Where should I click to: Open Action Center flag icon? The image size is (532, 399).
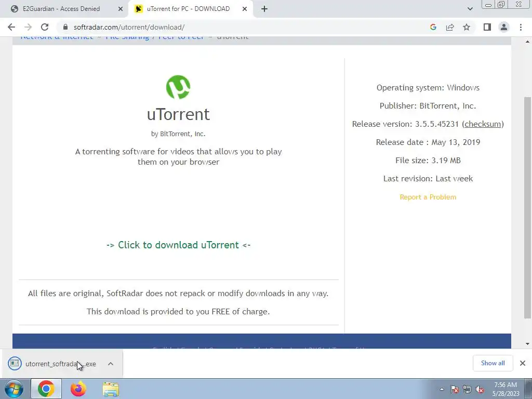click(x=455, y=389)
